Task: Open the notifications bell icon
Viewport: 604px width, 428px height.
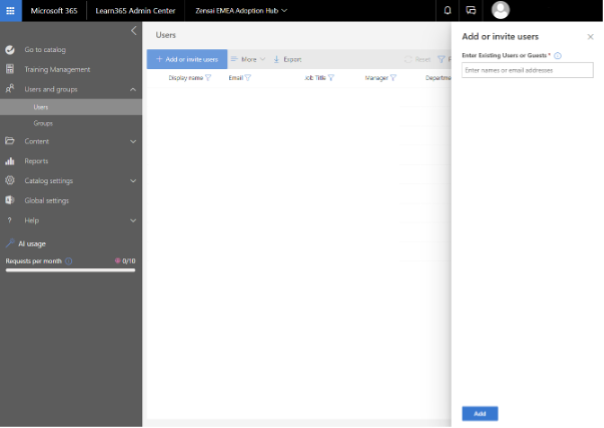Action: 447,10
